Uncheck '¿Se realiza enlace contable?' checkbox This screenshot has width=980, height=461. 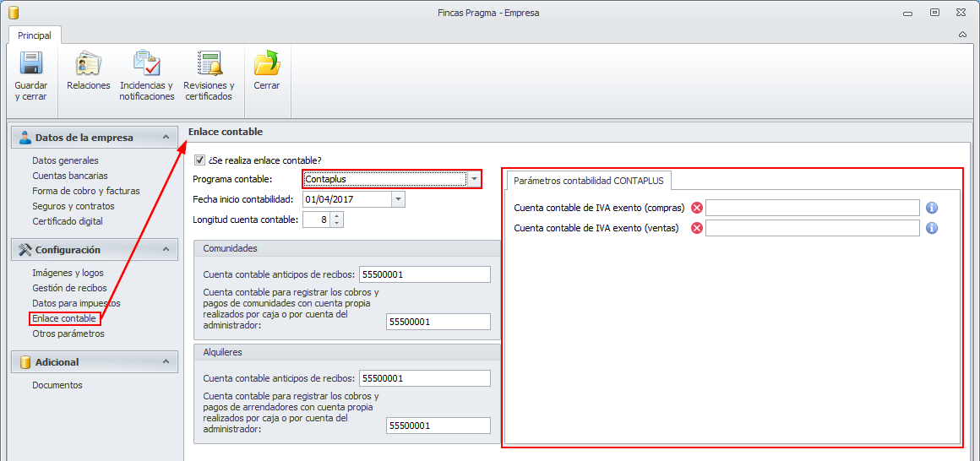(x=200, y=160)
